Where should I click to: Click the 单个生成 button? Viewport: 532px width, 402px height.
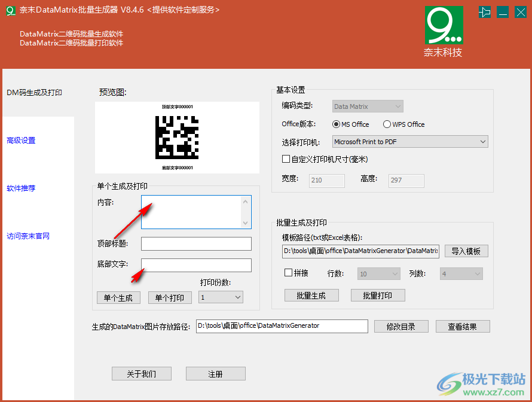[118, 298]
